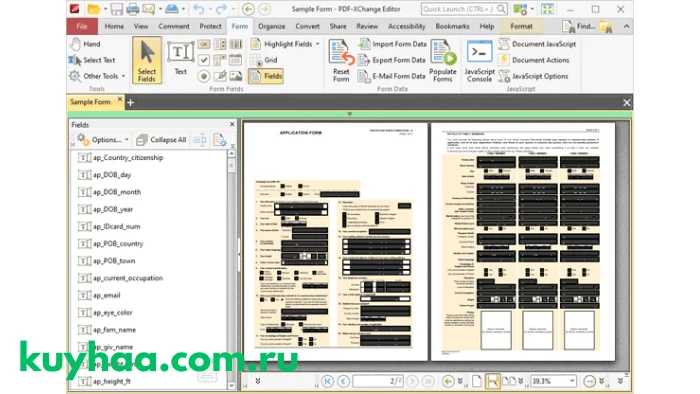
Task: Expand the page layout overflow chevron
Action: pos(521,381)
